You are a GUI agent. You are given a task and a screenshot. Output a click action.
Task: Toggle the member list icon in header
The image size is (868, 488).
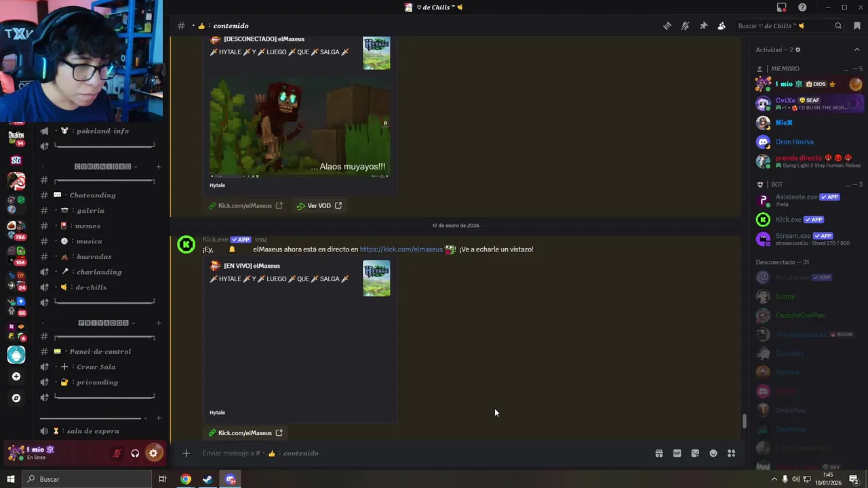click(x=722, y=26)
